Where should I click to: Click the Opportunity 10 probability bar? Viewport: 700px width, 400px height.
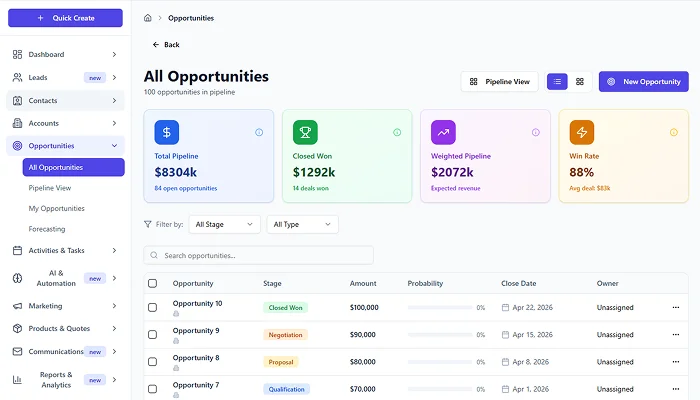[x=440, y=308]
